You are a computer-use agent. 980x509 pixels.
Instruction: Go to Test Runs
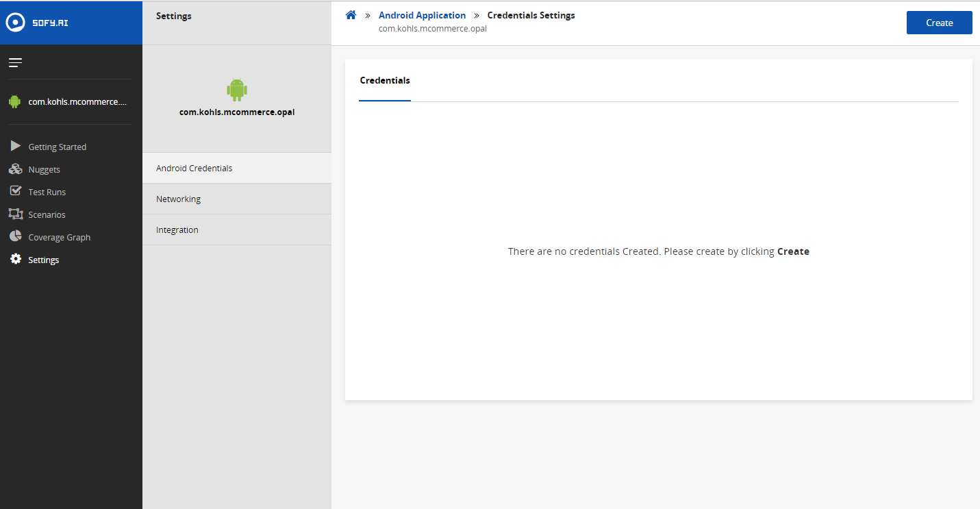click(47, 192)
